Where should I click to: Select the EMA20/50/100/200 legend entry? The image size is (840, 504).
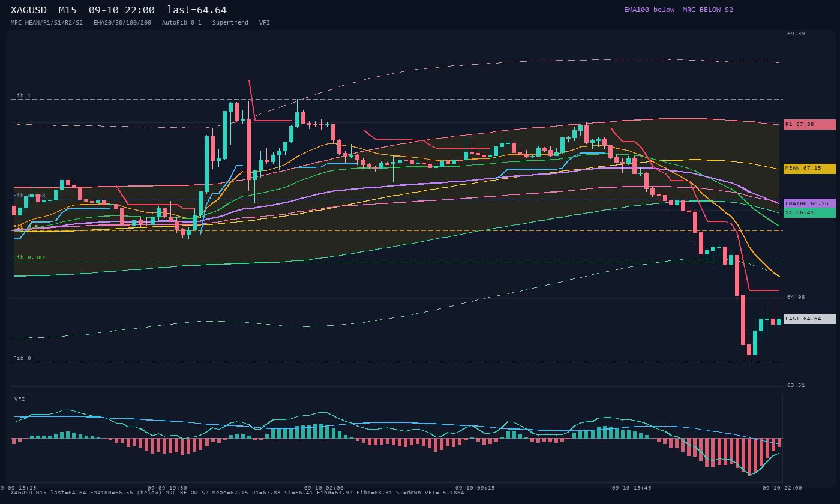(122, 23)
